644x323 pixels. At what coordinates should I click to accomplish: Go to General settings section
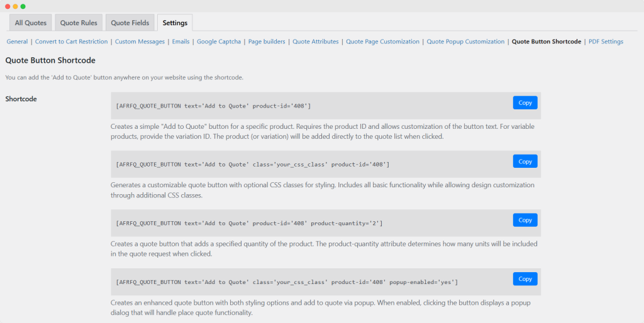[17, 41]
